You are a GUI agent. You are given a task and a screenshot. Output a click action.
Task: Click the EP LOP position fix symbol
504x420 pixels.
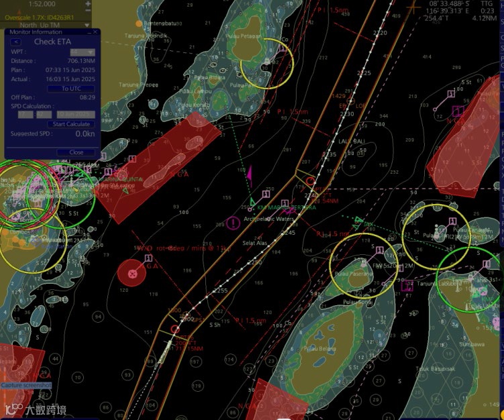point(351,101)
